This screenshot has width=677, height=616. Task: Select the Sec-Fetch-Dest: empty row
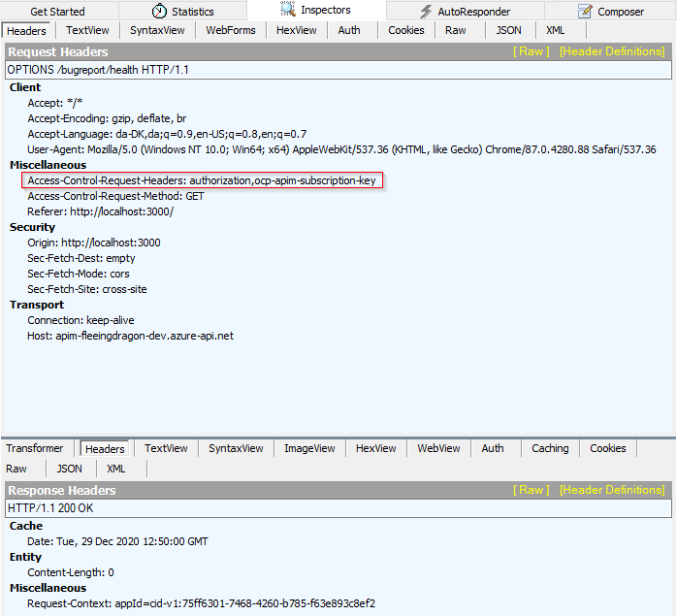(81, 258)
